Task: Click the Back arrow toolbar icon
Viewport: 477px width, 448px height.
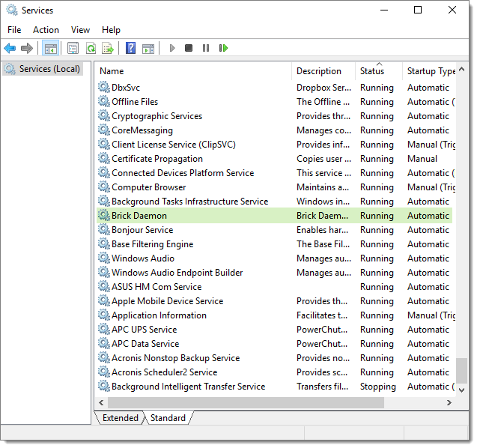Action: pyautogui.click(x=10, y=48)
